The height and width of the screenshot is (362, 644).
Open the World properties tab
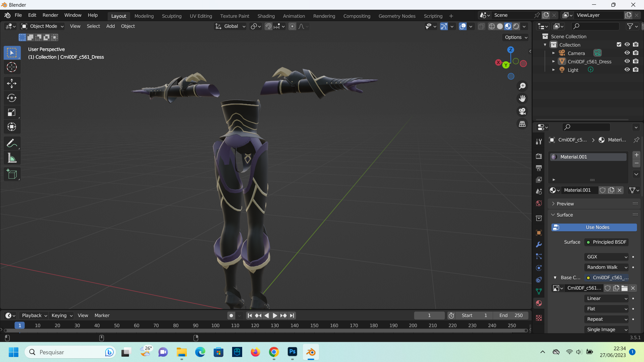[x=539, y=203]
